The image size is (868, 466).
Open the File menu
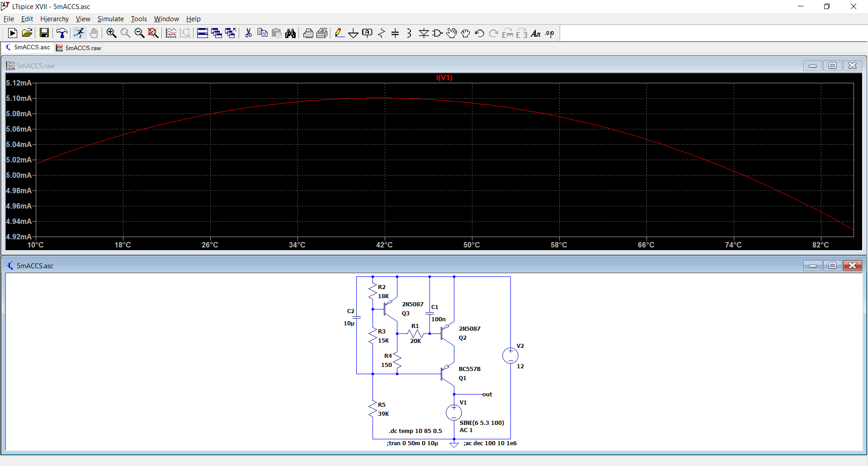[9, 19]
